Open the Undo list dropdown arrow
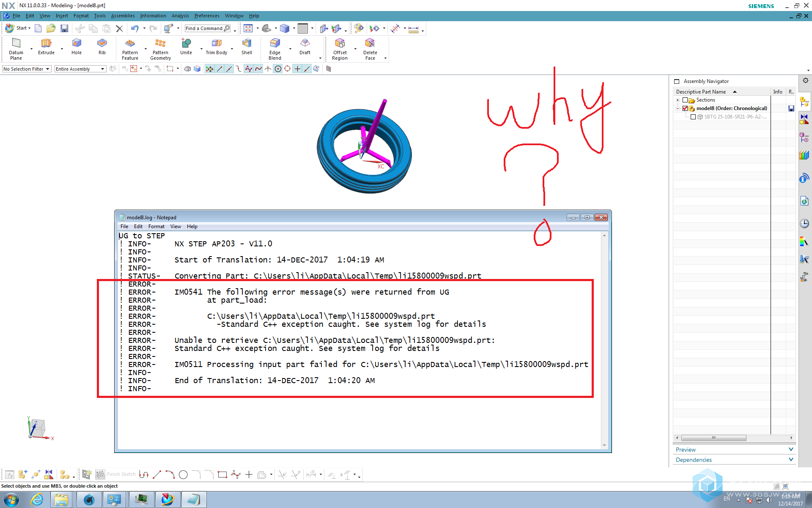Viewport: 812px width, 508px height. (x=144, y=28)
